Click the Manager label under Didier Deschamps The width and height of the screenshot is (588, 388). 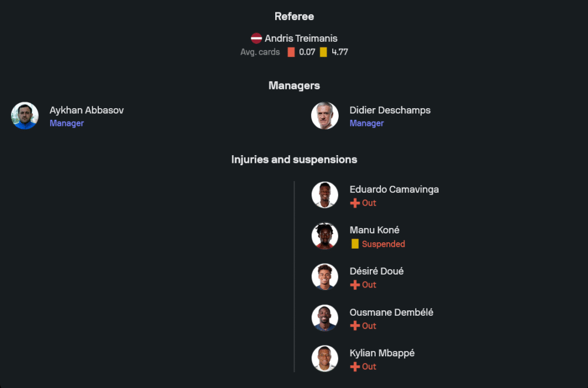click(367, 123)
